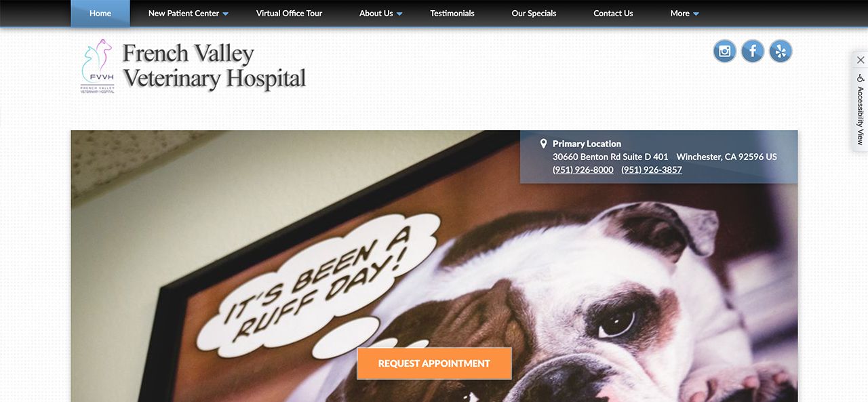Call the (951) 926-8000 phone link
Image resolution: width=868 pixels, height=402 pixels.
tap(583, 170)
